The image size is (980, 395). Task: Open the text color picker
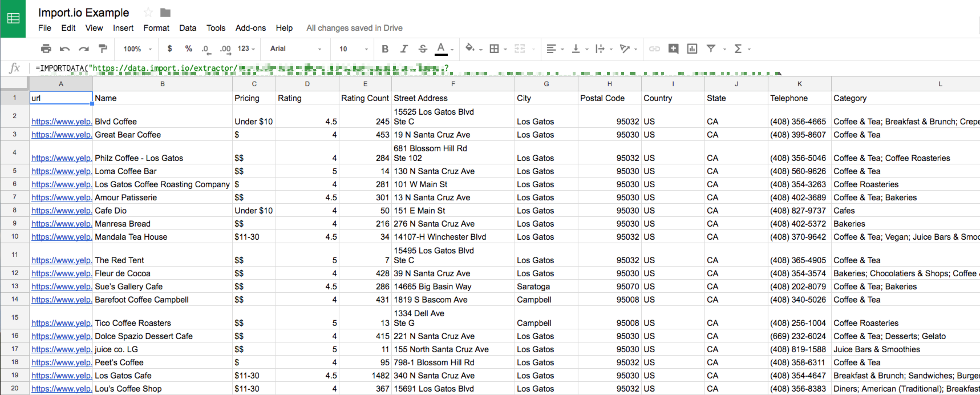[x=444, y=49]
